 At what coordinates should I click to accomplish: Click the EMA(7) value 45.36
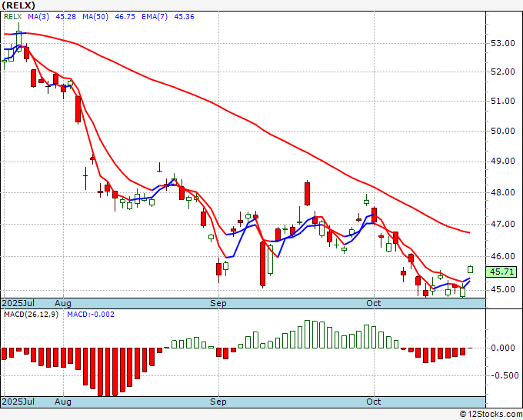pyautogui.click(x=184, y=17)
